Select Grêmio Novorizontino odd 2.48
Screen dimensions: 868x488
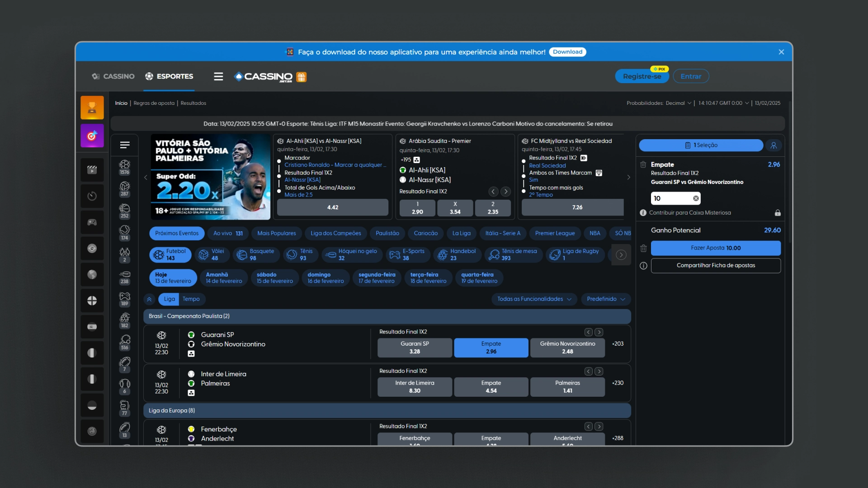[x=567, y=347]
